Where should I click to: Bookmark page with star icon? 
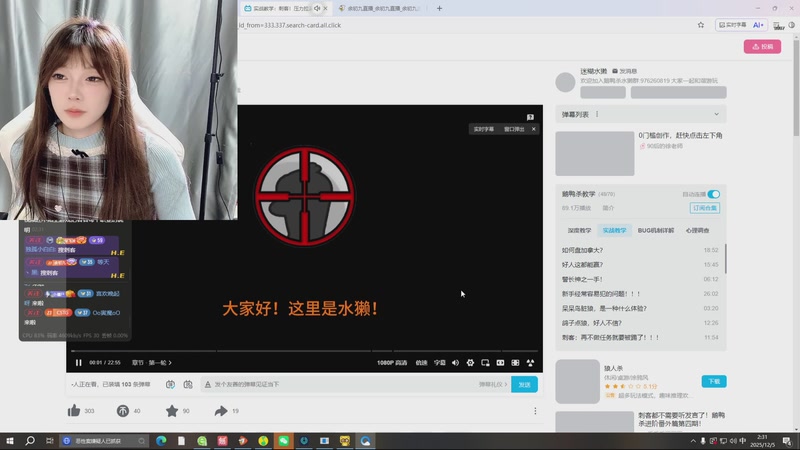coord(701,25)
